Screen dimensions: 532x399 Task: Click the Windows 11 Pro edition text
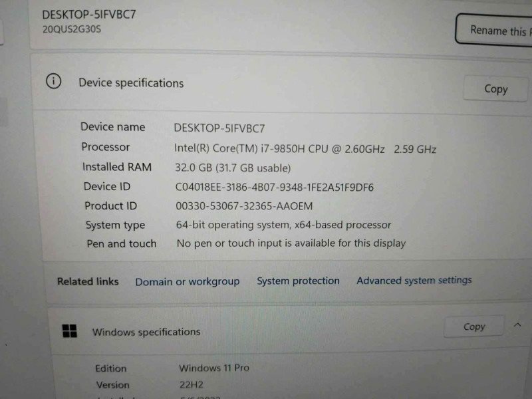point(214,368)
